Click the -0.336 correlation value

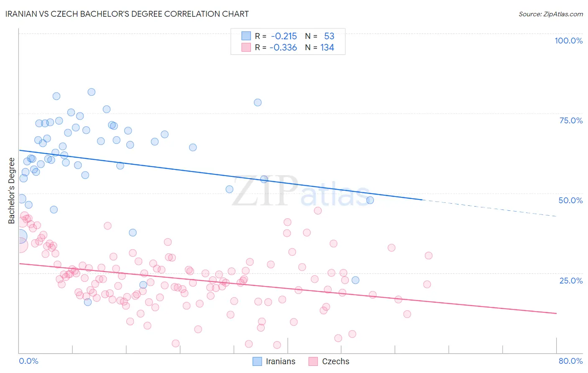[x=283, y=47]
